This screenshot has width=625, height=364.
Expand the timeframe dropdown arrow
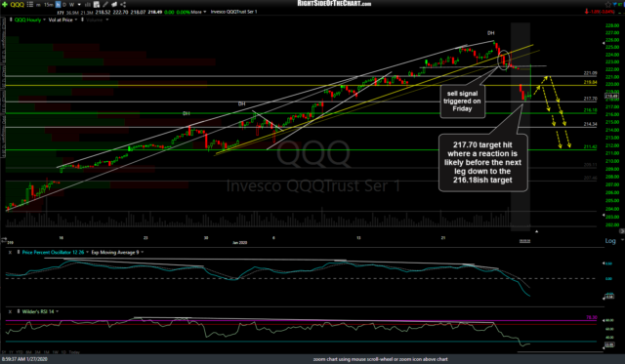(79, 5)
